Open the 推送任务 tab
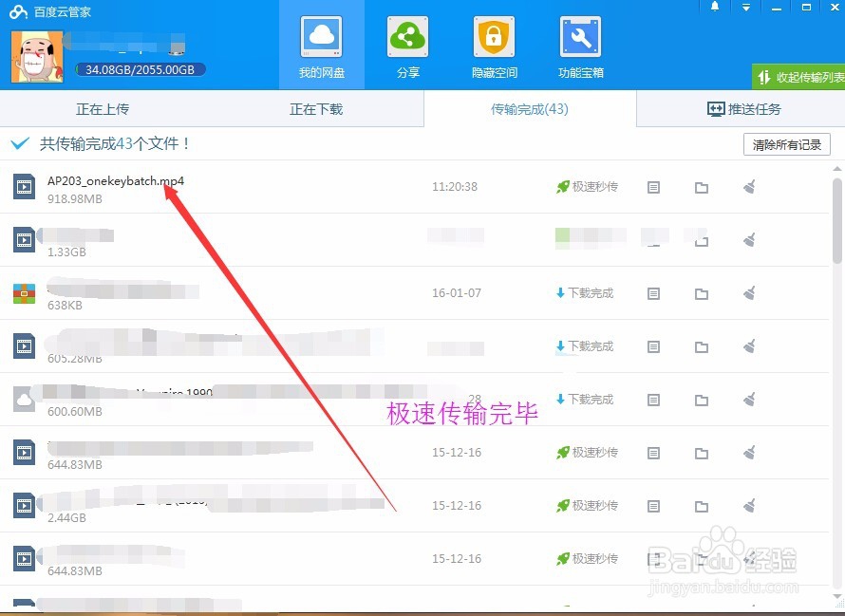This screenshot has height=616, width=845. 743,109
